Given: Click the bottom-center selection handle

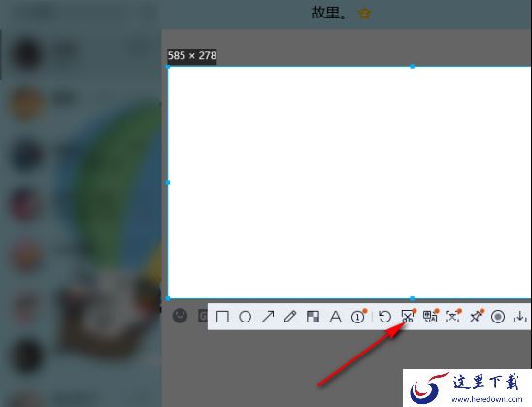Looking at the screenshot, I should 412,299.
